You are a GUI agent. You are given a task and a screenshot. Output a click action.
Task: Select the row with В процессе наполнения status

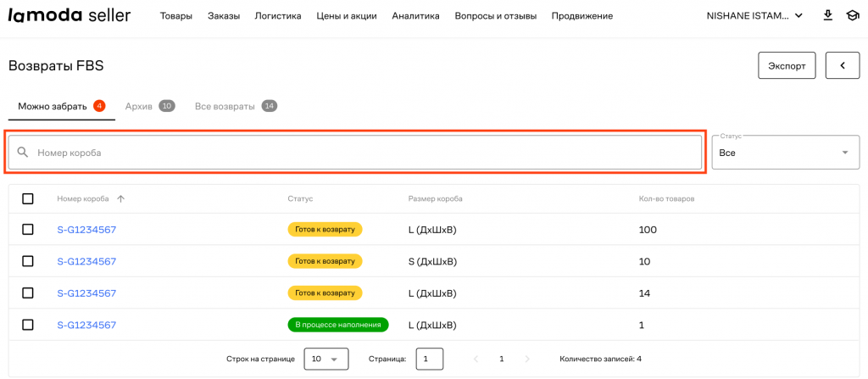tap(28, 325)
